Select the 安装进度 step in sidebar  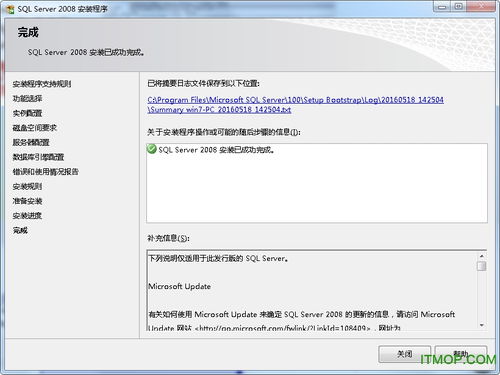click(x=27, y=216)
